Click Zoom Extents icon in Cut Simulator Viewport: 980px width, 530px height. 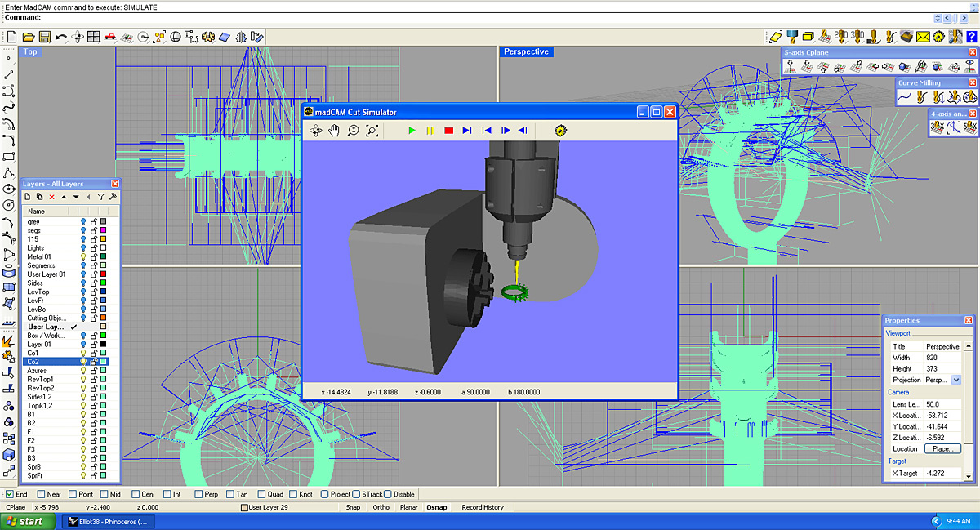pyautogui.click(x=372, y=131)
